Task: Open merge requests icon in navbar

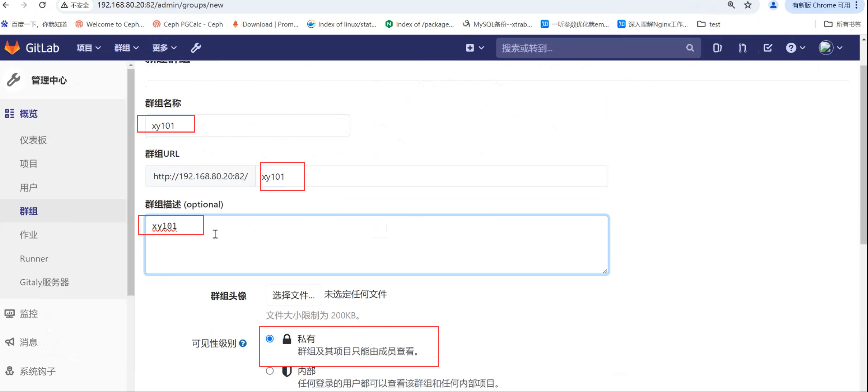Action: [x=742, y=48]
